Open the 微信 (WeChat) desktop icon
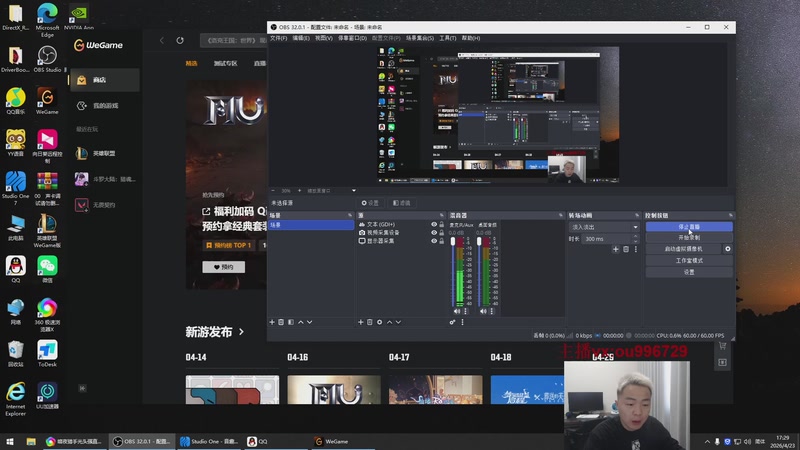This screenshot has width=800, height=450. (x=47, y=269)
